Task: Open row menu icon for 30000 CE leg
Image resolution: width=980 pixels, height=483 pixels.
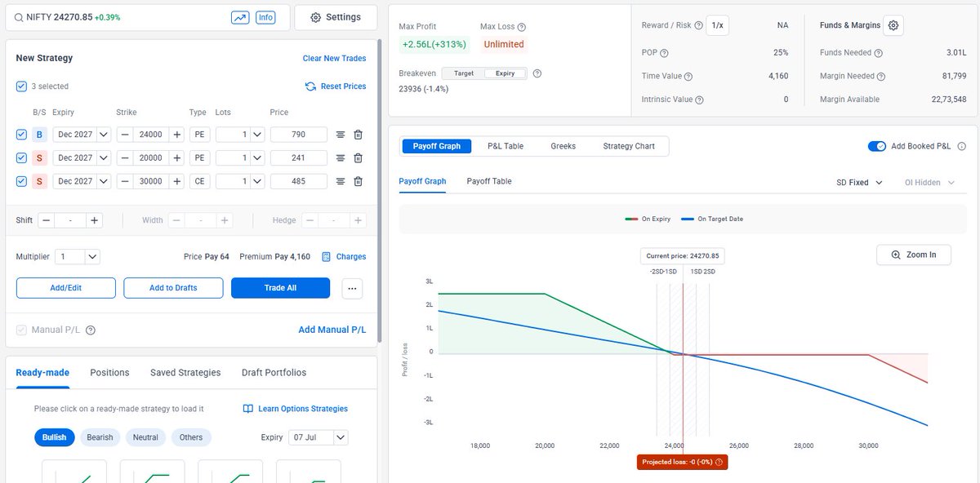Action: (341, 181)
